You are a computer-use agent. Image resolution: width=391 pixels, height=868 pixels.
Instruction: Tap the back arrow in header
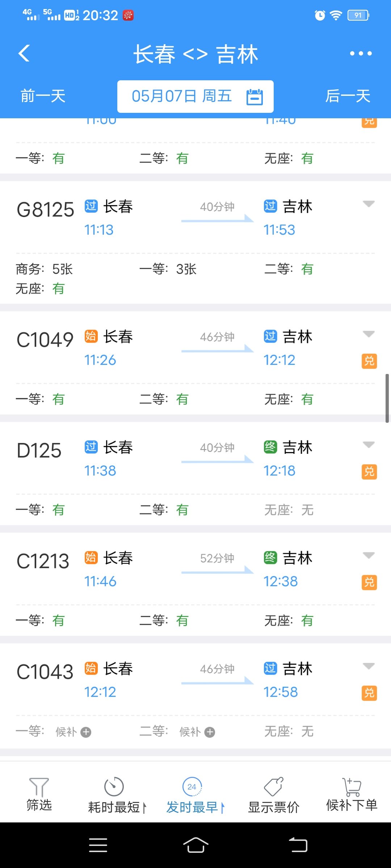pos(24,54)
